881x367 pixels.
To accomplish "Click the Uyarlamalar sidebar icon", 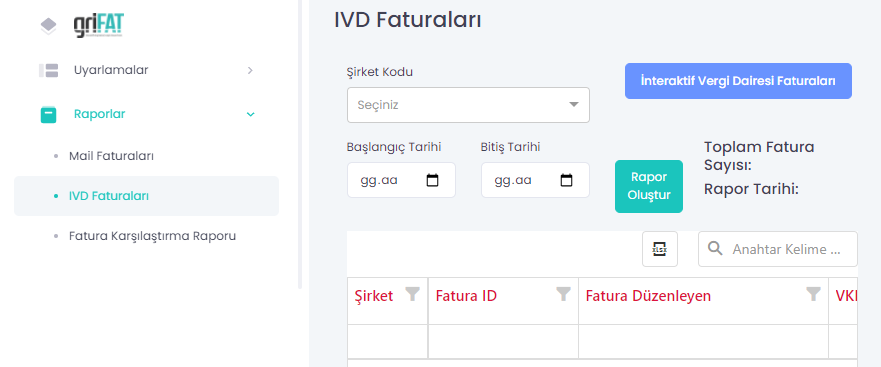I will (48, 70).
